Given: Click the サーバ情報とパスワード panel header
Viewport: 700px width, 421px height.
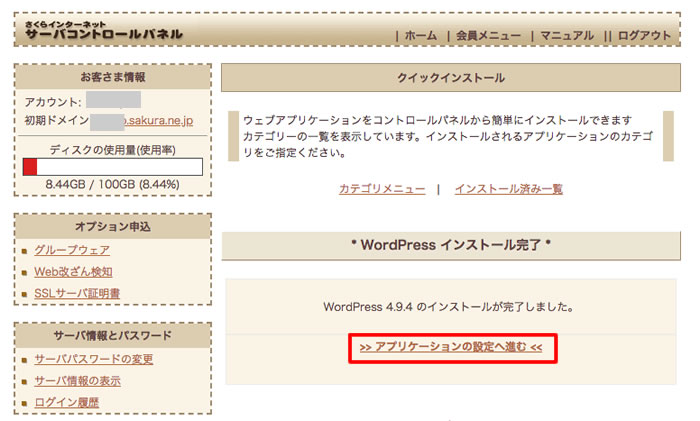Looking at the screenshot, I should [112, 336].
